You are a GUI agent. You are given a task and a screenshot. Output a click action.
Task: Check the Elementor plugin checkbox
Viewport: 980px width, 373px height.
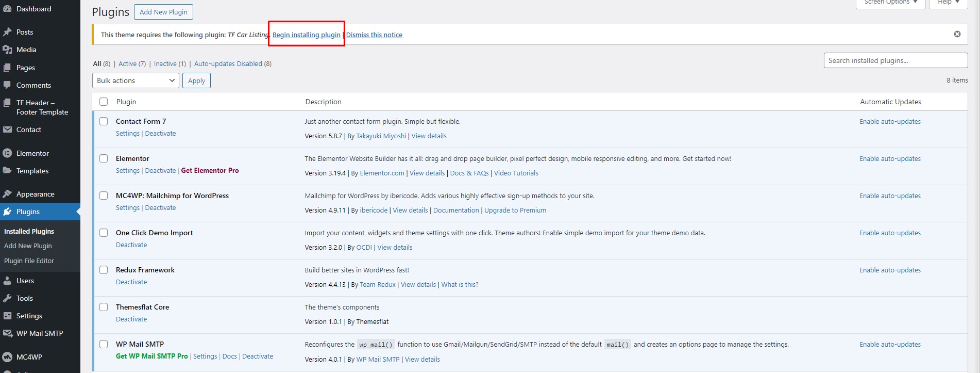[104, 158]
